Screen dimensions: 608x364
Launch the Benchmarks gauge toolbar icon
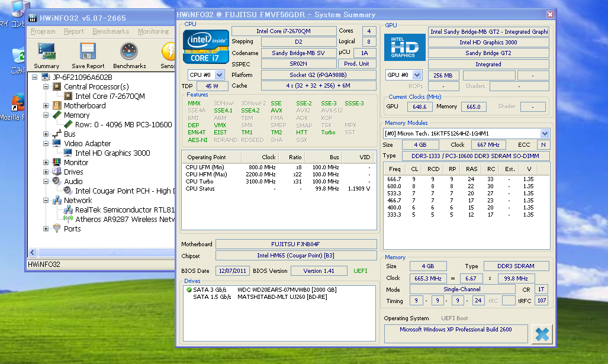tap(129, 51)
